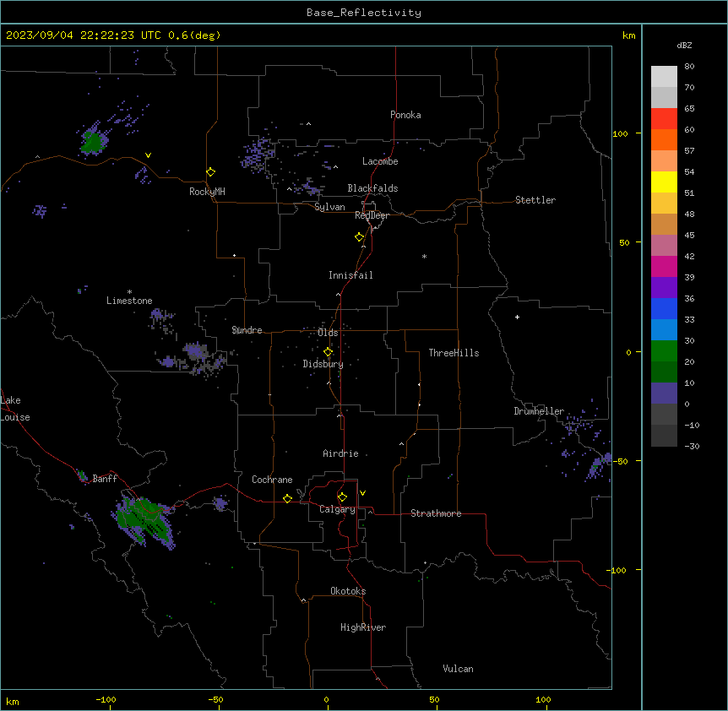Click the Stettler label
Image resolution: width=728 pixels, height=711 pixels.
pyautogui.click(x=535, y=200)
